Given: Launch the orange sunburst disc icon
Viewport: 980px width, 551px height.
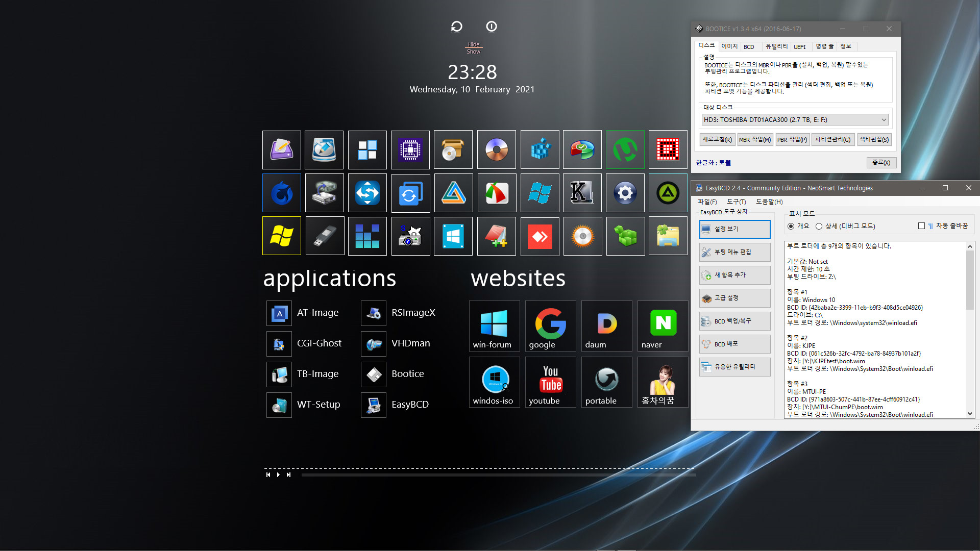Looking at the screenshot, I should (582, 236).
